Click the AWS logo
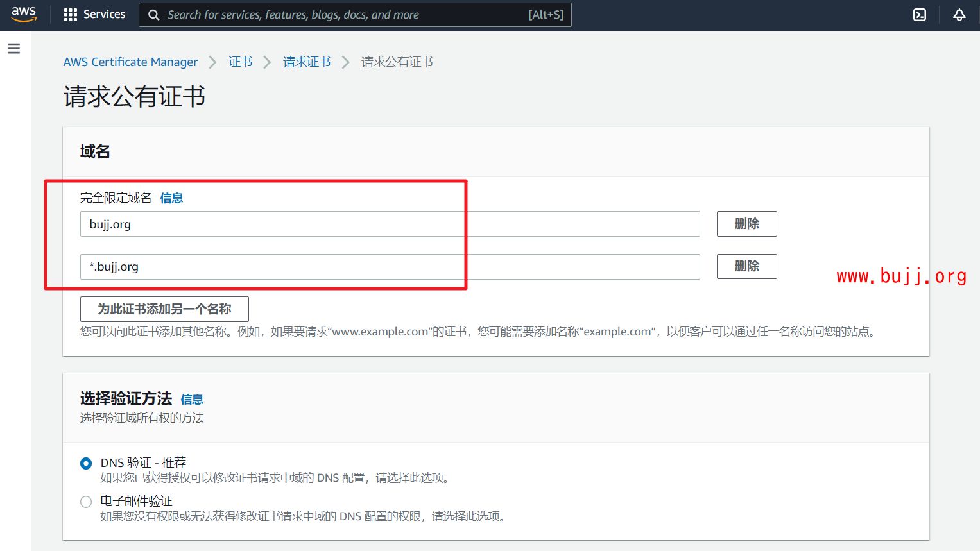This screenshot has height=551, width=980. [24, 13]
